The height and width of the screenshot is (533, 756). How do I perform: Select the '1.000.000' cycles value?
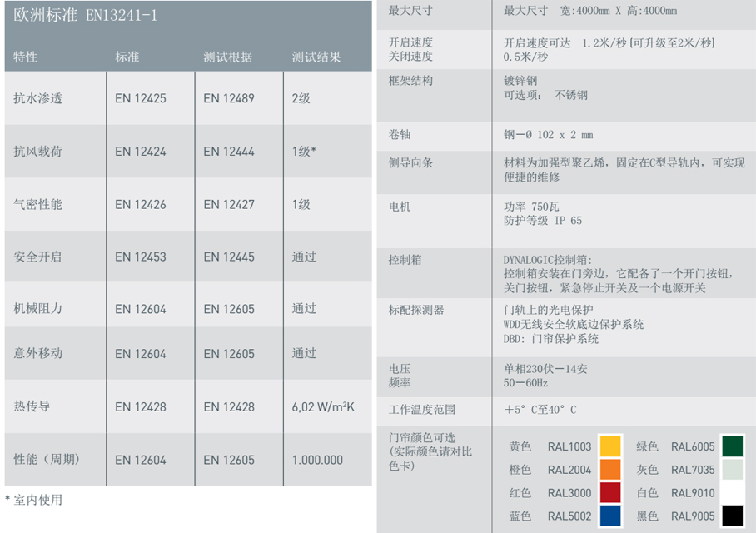coord(317,460)
